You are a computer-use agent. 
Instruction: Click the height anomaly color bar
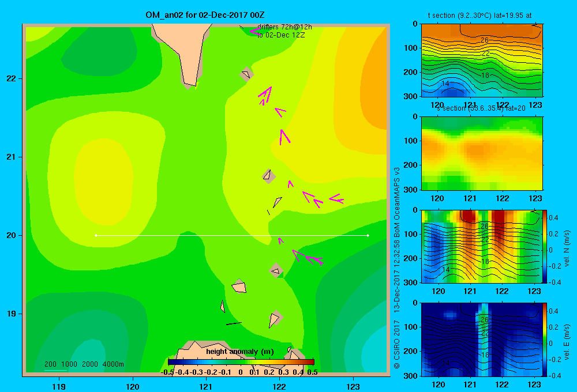241,362
